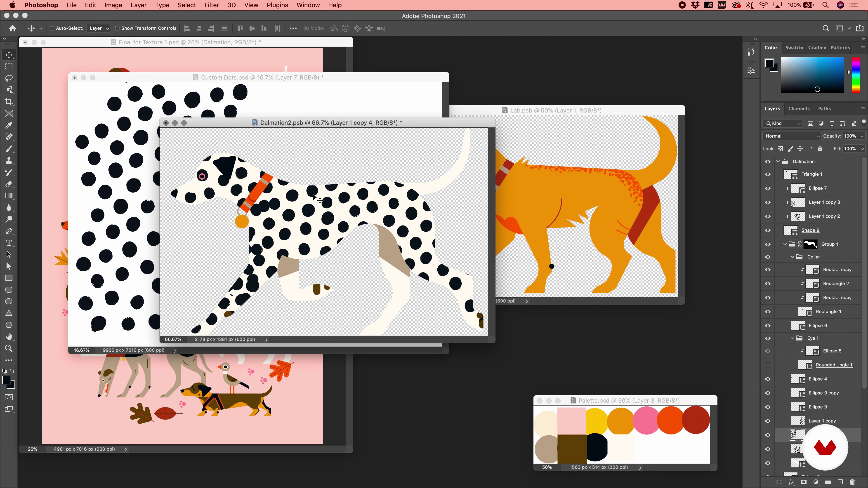The width and height of the screenshot is (868, 488).
Task: Select the Lasso tool
Action: [9, 78]
